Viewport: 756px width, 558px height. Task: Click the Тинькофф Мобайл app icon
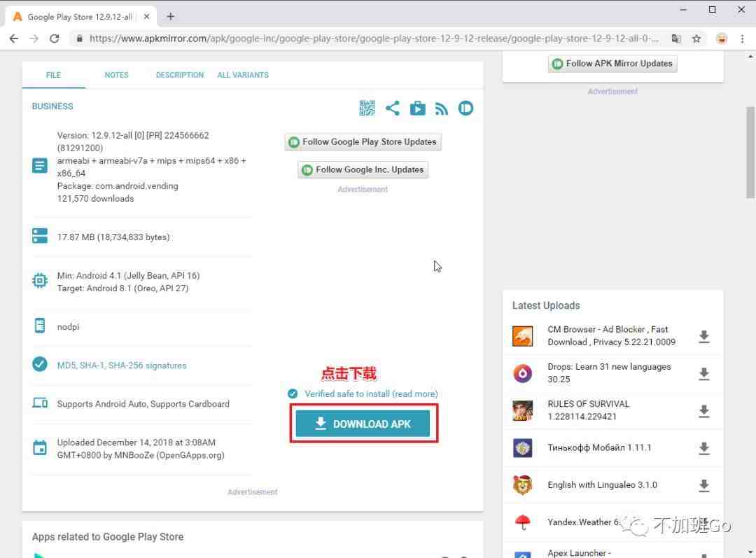pos(523,447)
